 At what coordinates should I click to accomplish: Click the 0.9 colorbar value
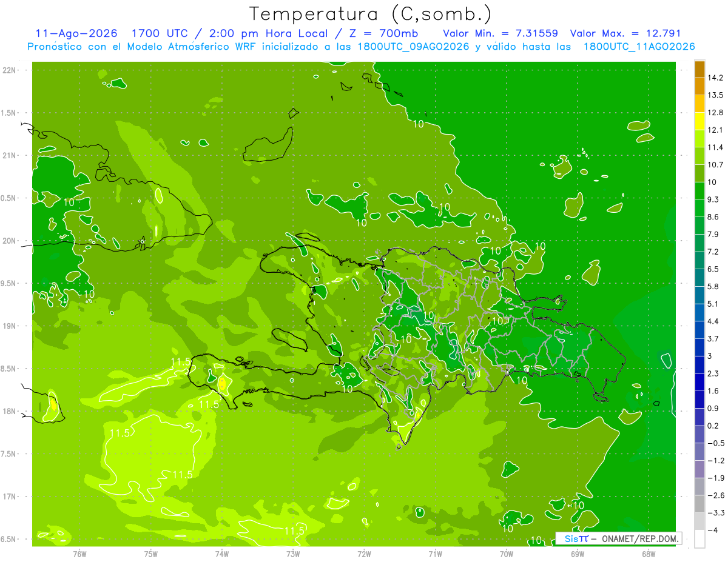click(x=713, y=408)
